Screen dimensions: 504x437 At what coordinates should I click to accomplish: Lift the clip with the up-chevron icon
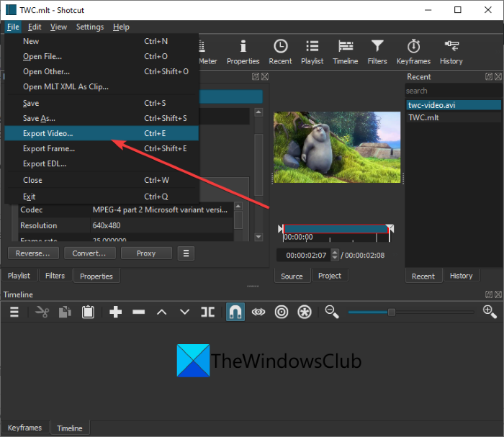tap(162, 312)
